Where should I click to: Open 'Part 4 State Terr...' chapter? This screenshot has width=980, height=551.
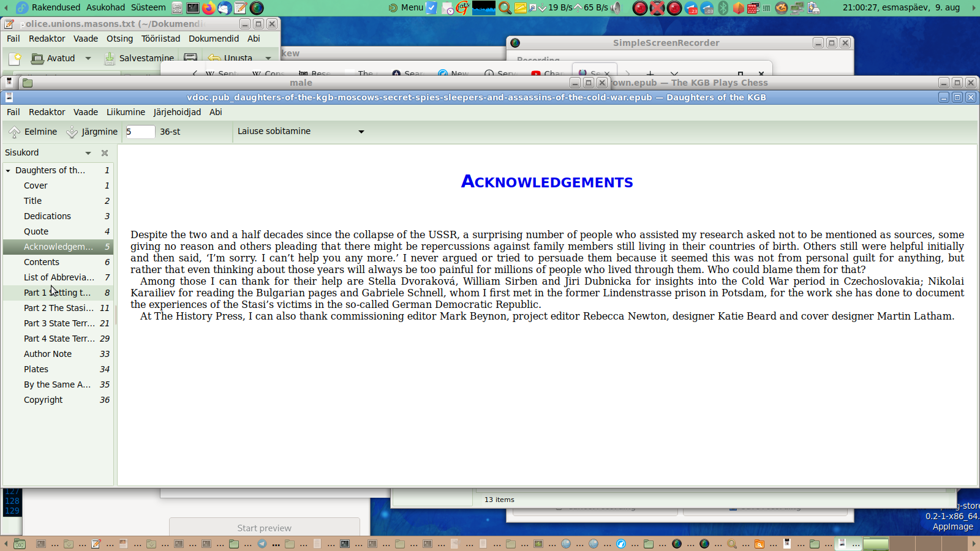(58, 339)
